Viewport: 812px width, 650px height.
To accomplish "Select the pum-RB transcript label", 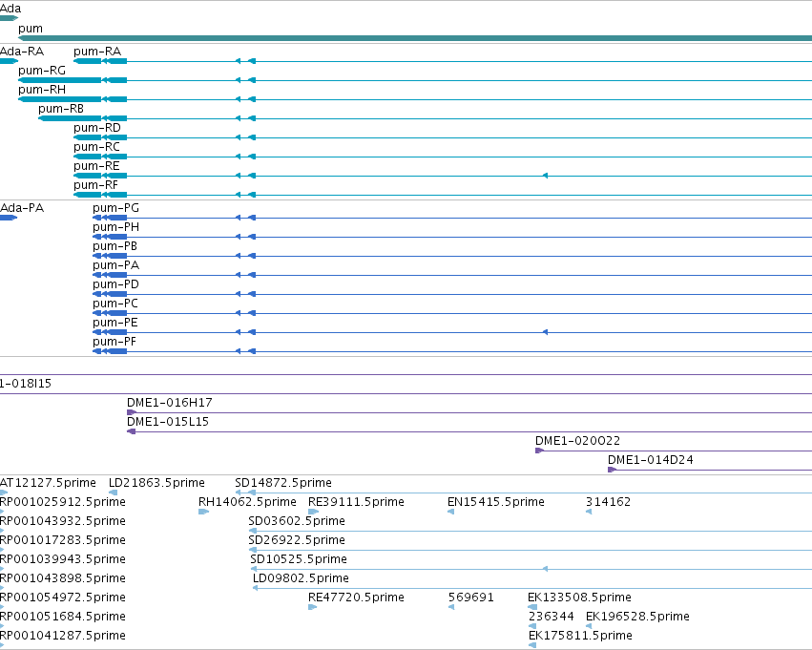I will [61, 109].
